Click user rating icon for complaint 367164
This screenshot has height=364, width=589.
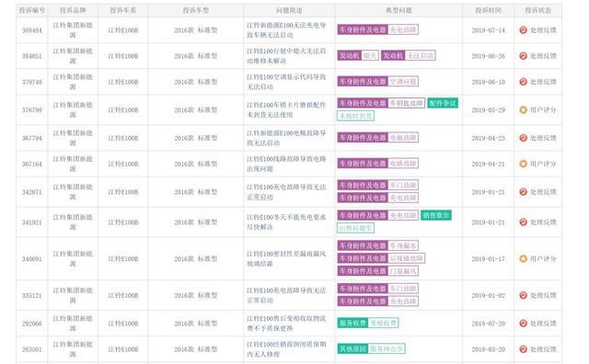tap(523, 164)
